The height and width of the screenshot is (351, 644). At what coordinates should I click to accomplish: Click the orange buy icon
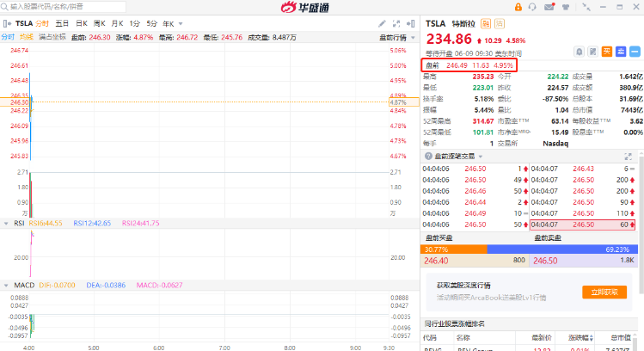click(606, 51)
